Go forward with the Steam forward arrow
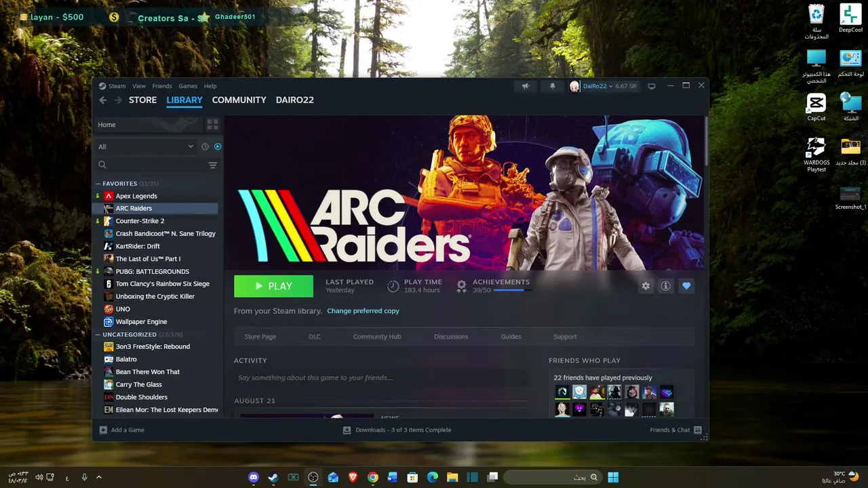The image size is (868, 488). 118,100
